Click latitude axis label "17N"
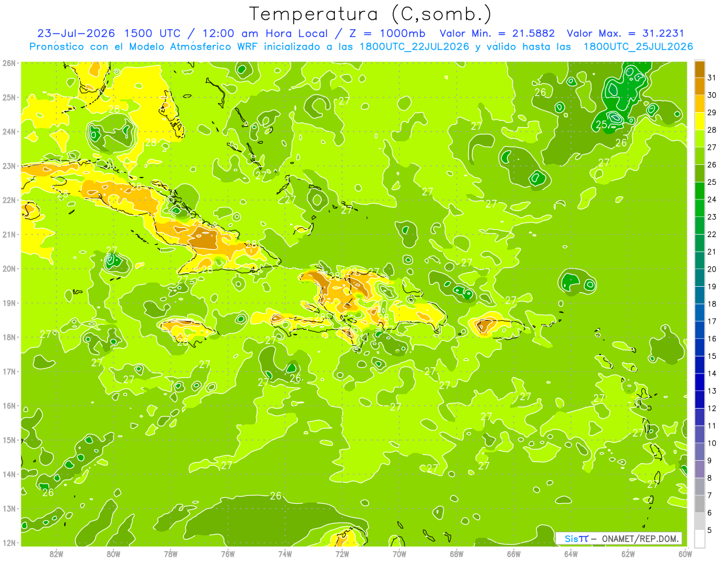 9,372
